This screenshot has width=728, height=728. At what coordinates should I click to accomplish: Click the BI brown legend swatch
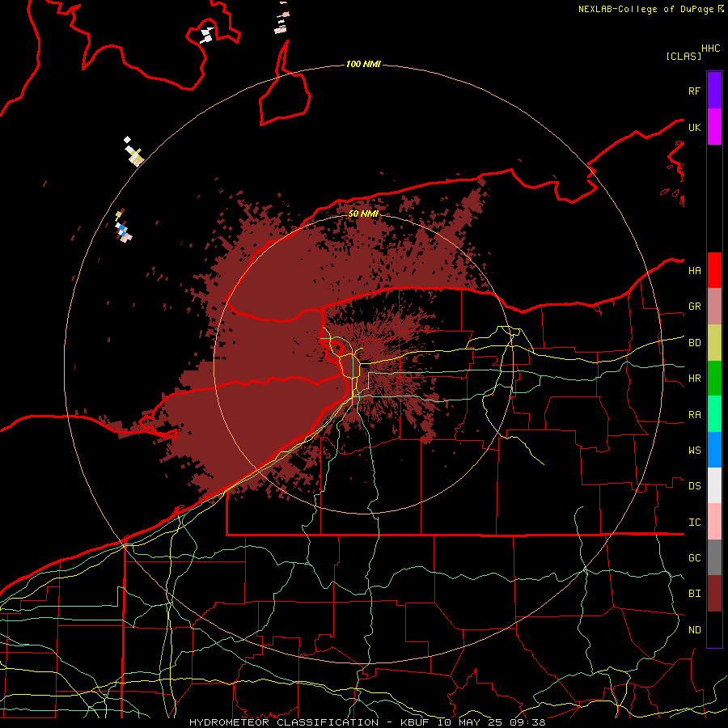point(714,594)
